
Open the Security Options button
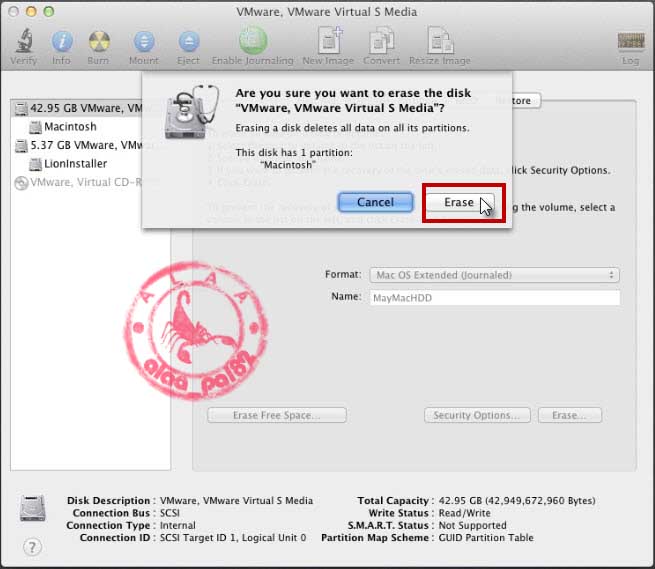pos(477,415)
